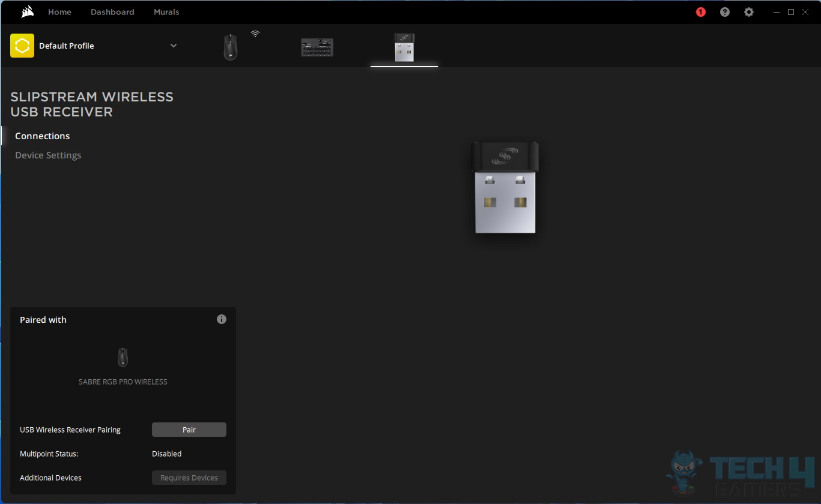
Task: Select the power supply device thumbnail
Action: coord(317,47)
